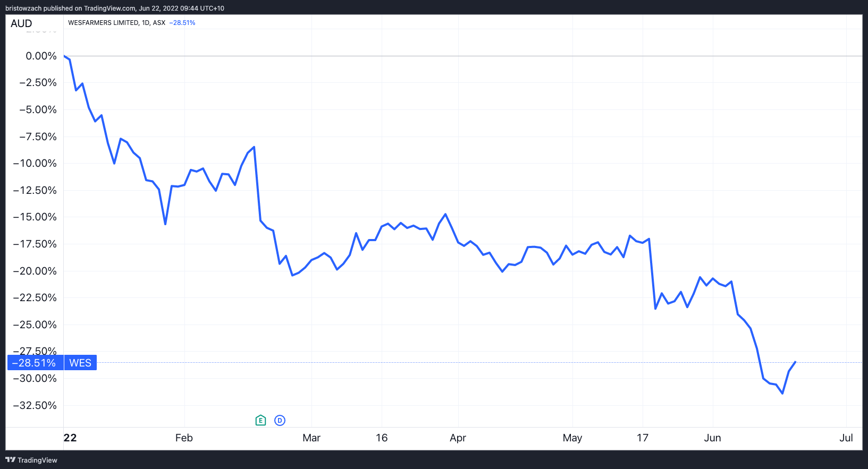868x469 pixels.
Task: Click the −5.00% axis label
Action: click(x=38, y=109)
